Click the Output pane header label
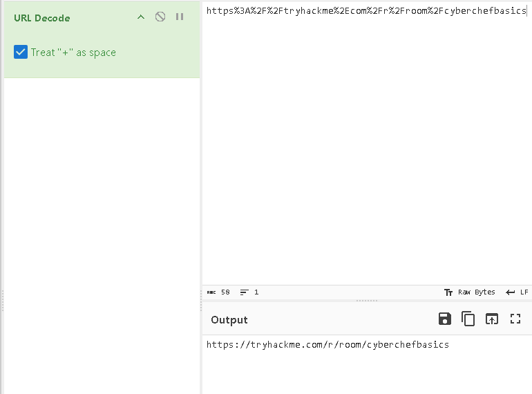 pos(229,319)
